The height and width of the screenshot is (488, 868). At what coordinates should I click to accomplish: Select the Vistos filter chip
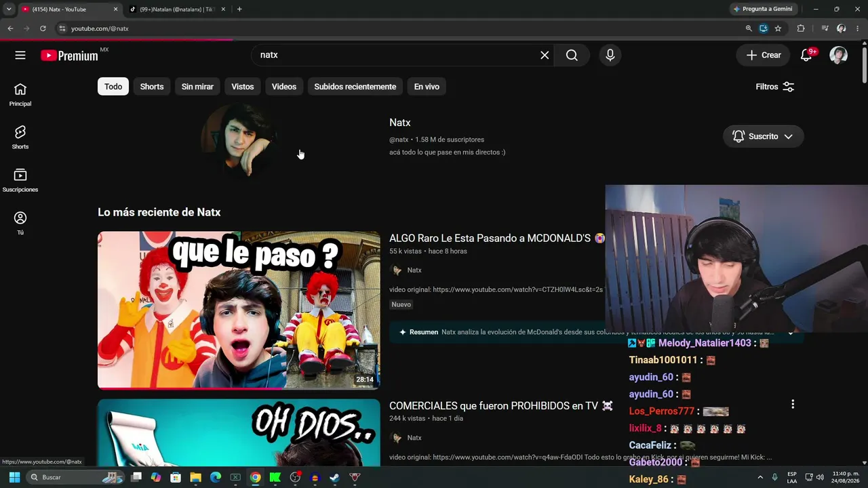click(243, 87)
